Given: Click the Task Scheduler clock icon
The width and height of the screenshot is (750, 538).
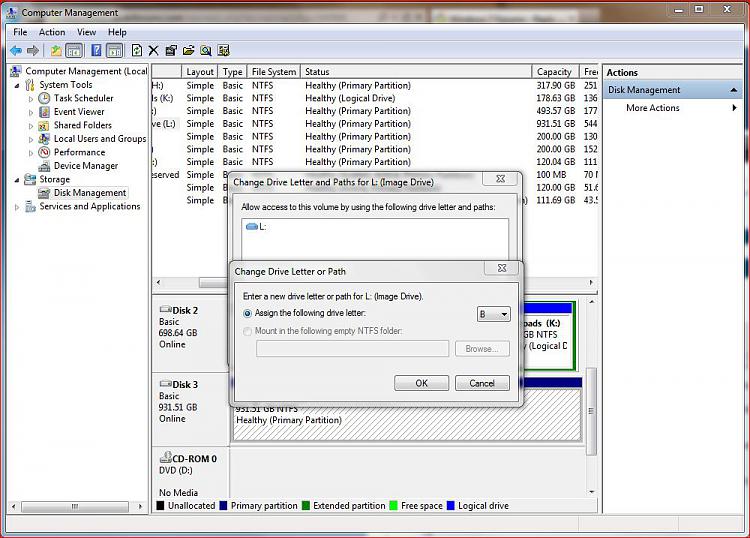Looking at the screenshot, I should [44, 98].
